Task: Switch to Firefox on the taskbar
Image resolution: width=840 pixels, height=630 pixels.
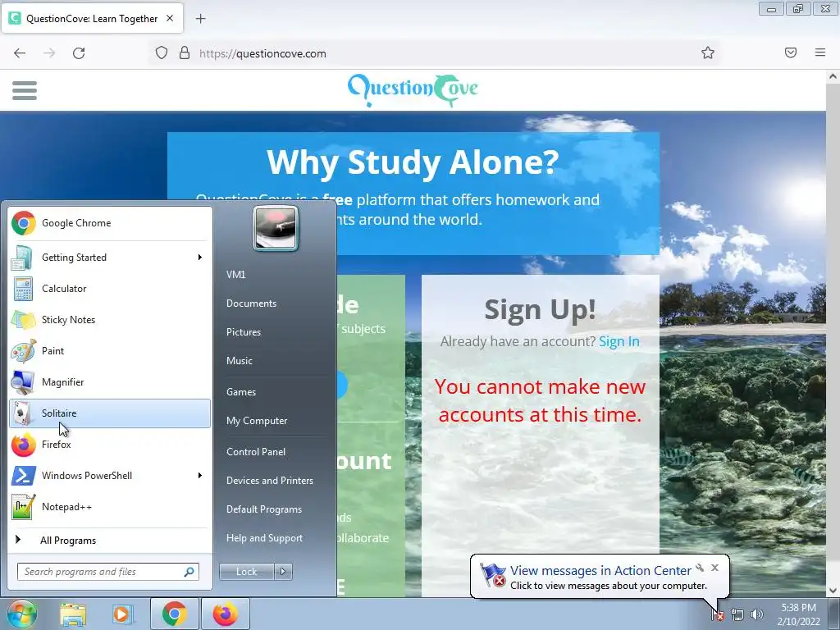Action: point(226,614)
